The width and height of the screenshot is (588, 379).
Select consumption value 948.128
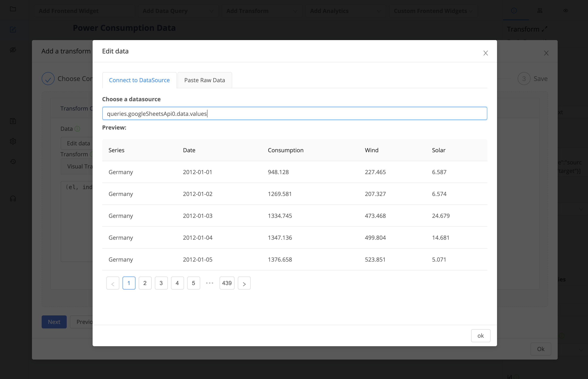coord(278,172)
